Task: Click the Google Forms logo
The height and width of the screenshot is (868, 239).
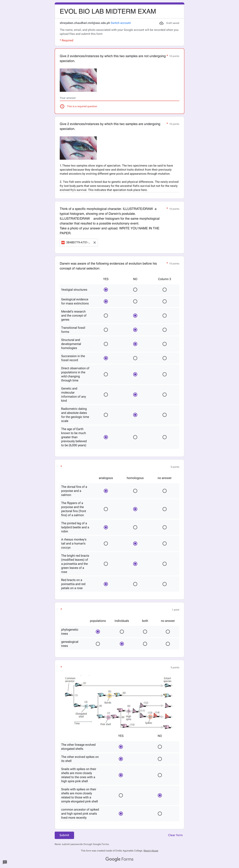Action: click(119, 859)
